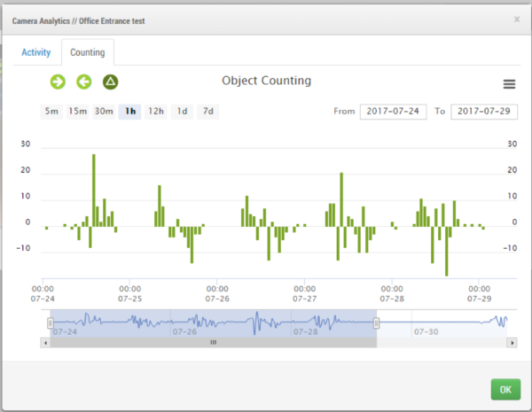Close the Camera Analytics dialog
The width and height of the screenshot is (532, 412).
tap(517, 19)
